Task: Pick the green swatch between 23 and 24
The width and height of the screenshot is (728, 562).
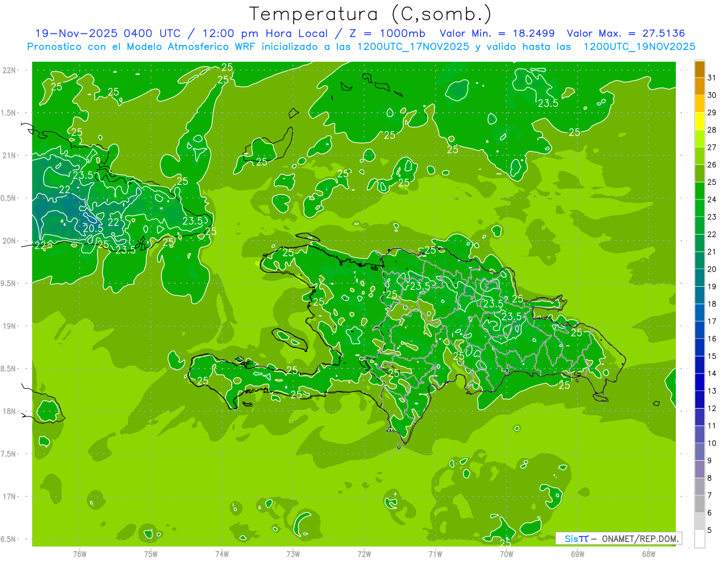Action: (699, 209)
